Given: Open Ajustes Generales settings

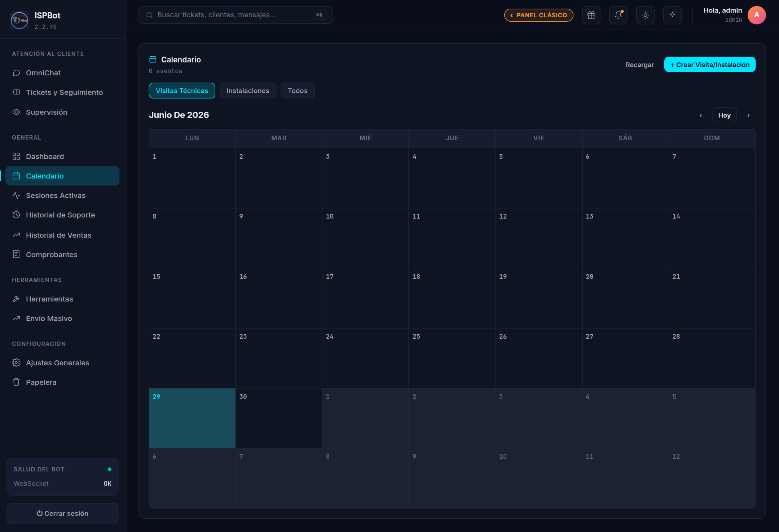Looking at the screenshot, I should [x=62, y=363].
